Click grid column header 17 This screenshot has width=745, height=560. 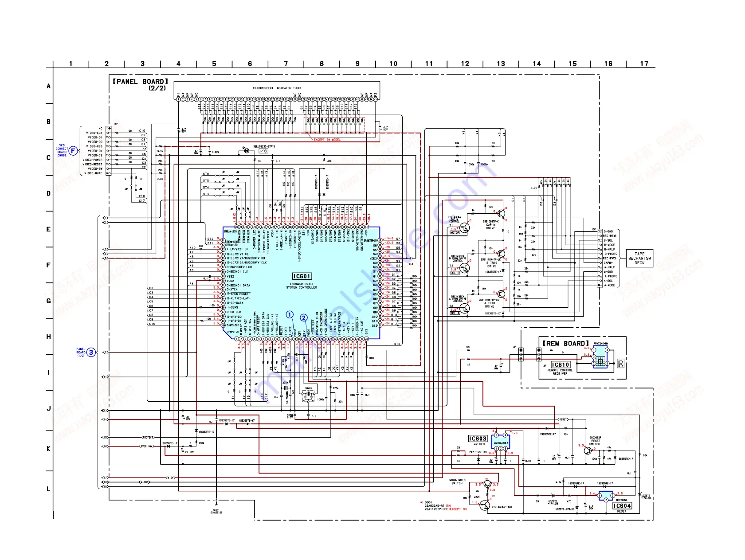644,64
